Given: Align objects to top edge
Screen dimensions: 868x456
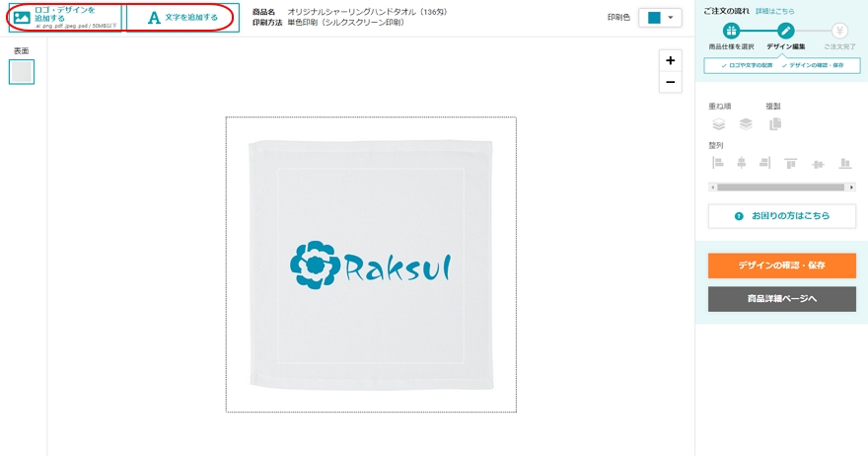Looking at the screenshot, I should [790, 163].
